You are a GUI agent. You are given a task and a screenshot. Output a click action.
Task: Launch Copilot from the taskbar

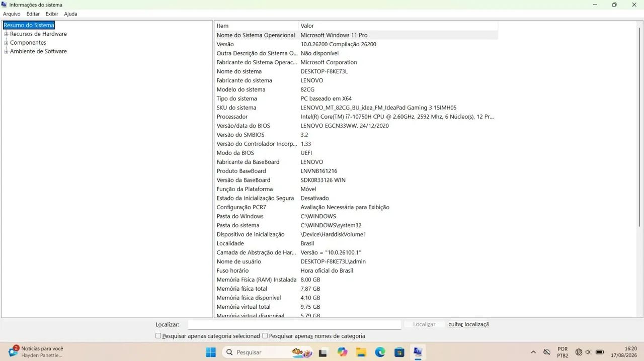tap(343, 352)
